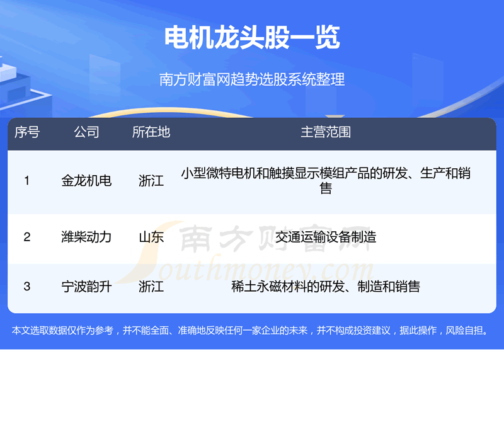Click the company name 宁波韵升

[86, 287]
